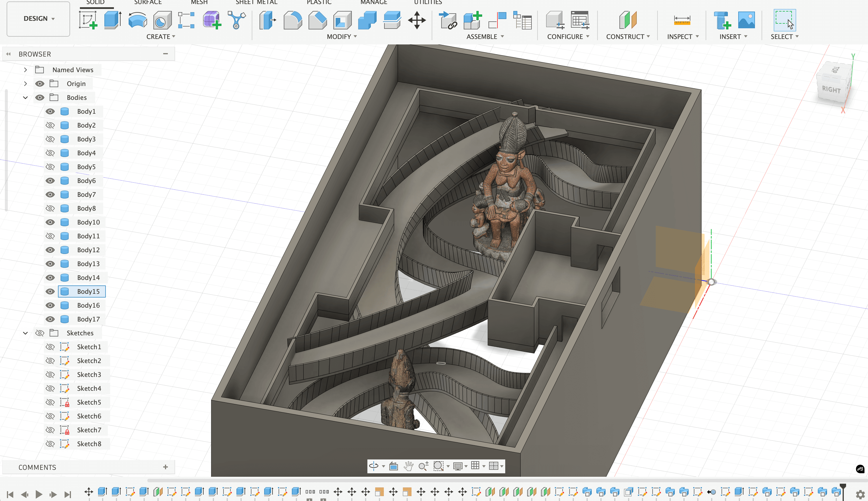
Task: Open Insert Image (canvas) icon
Action: pyautogui.click(x=746, y=20)
